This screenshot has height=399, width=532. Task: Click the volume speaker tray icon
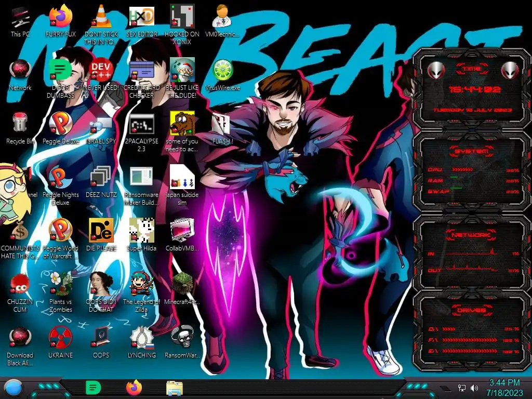474,388
